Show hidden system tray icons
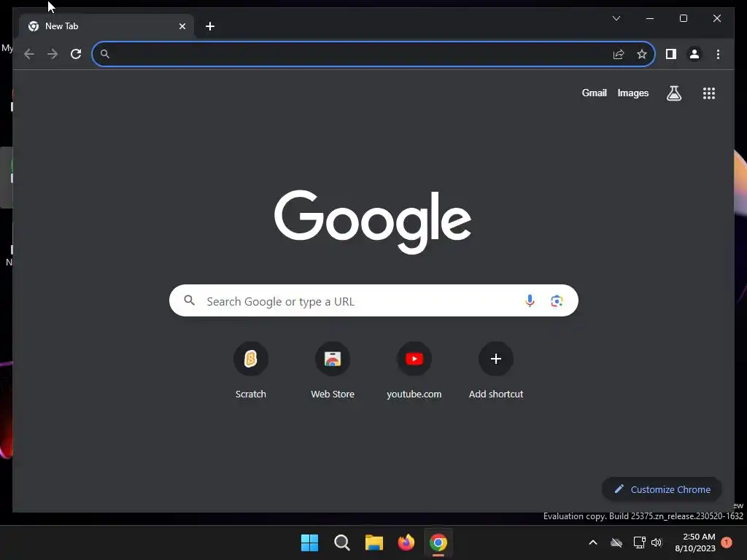Image resolution: width=747 pixels, height=560 pixels. (593, 542)
